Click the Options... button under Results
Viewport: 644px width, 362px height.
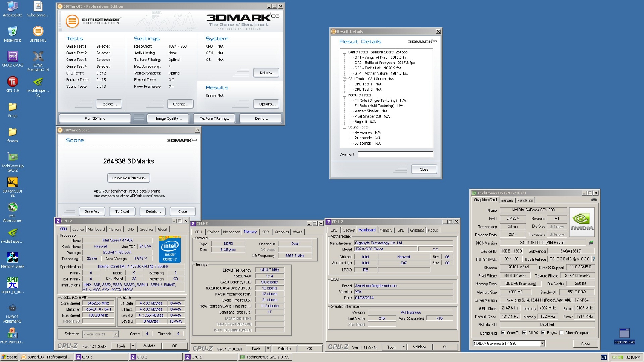point(267,104)
